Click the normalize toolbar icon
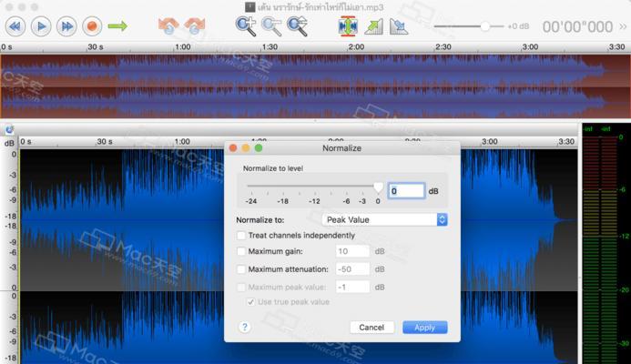The image size is (631, 364). click(x=348, y=26)
